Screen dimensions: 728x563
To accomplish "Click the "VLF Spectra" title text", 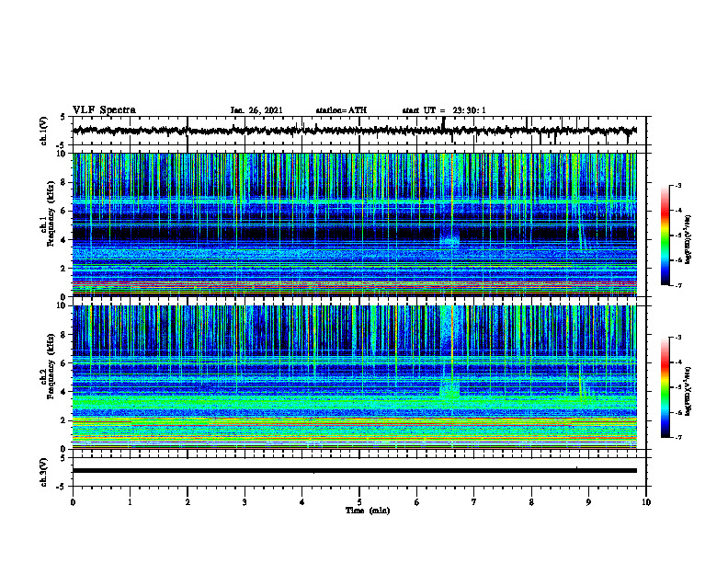I will [104, 110].
